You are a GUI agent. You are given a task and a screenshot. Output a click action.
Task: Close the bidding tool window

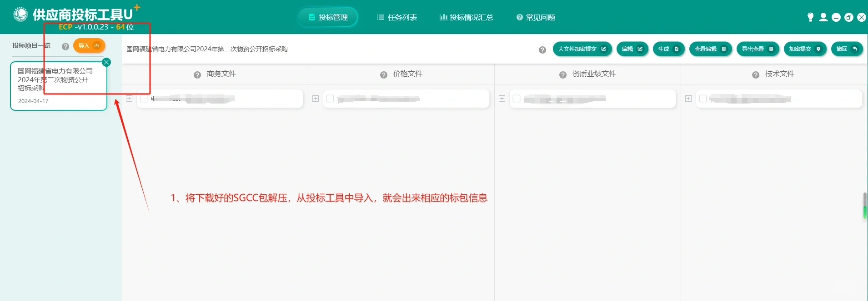pos(862,17)
